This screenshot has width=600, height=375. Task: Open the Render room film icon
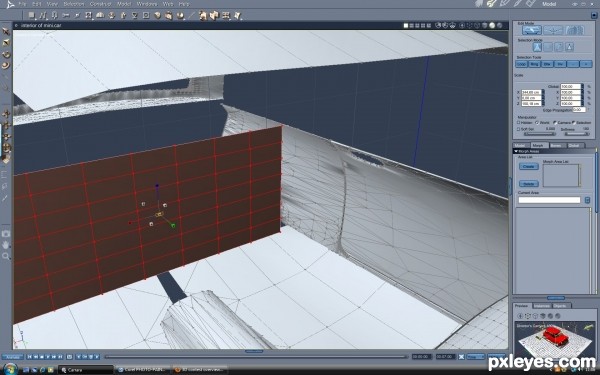click(531, 4)
